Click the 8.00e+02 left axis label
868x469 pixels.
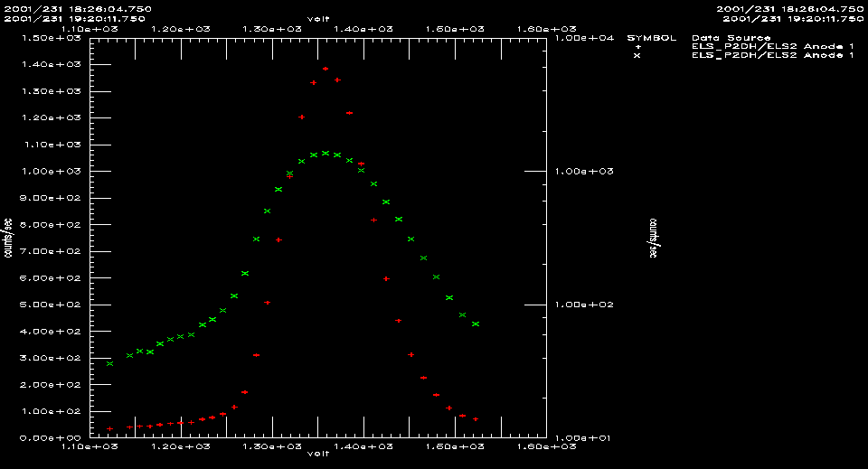(51, 224)
